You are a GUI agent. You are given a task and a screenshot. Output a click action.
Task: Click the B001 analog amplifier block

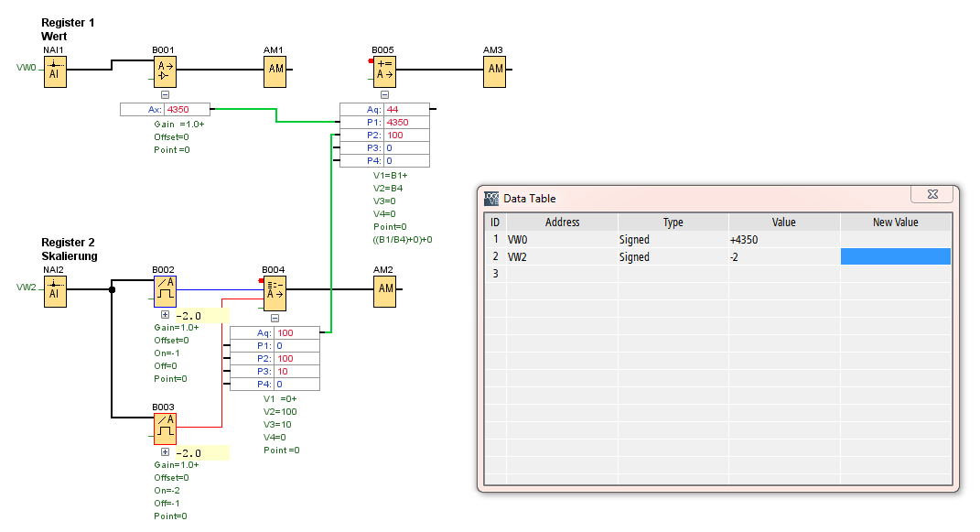tap(165, 71)
